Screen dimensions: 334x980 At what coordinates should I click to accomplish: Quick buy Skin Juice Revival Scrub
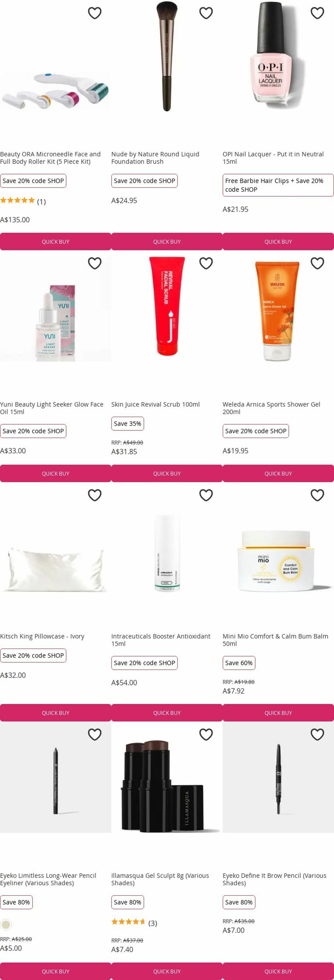[167, 473]
